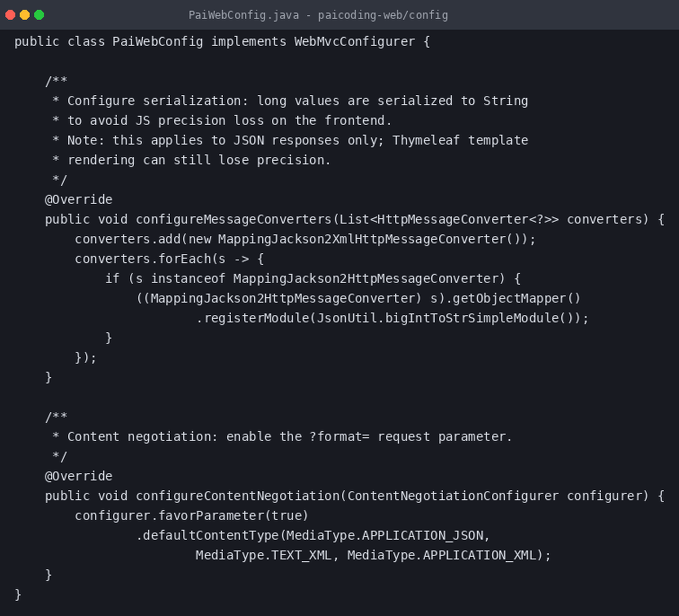The height and width of the screenshot is (616, 679).
Task: Click '.registerModule' method call
Action: 252,318
